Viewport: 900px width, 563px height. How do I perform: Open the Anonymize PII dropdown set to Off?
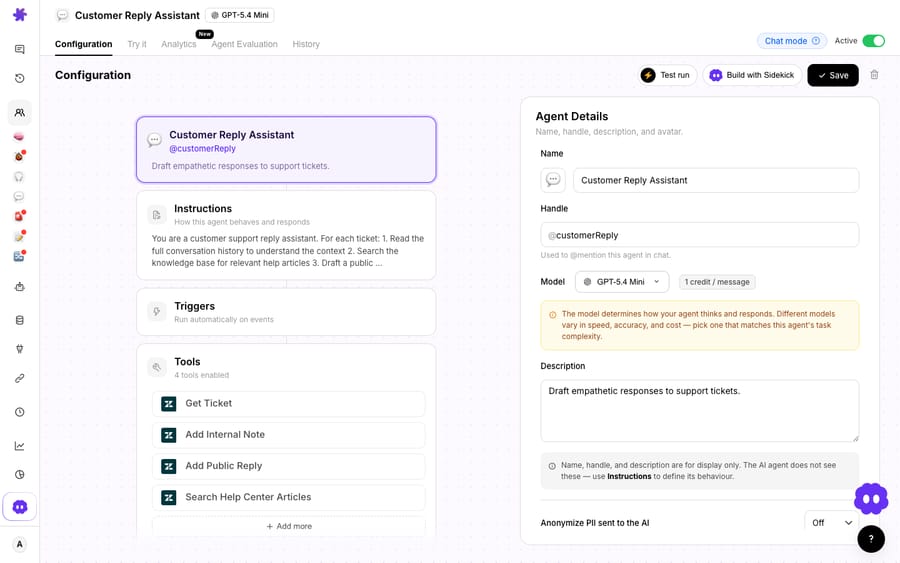(832, 523)
